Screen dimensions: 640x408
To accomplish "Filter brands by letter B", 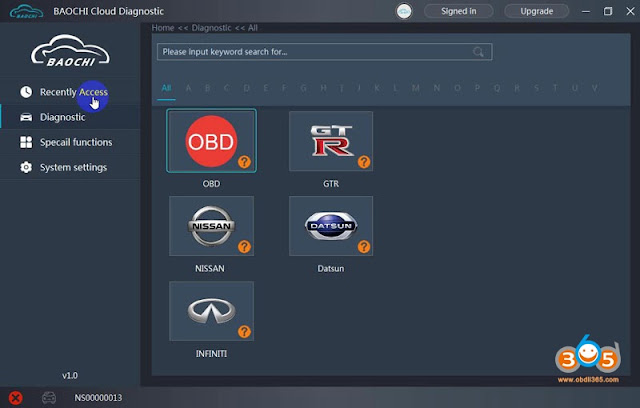I will (x=207, y=88).
